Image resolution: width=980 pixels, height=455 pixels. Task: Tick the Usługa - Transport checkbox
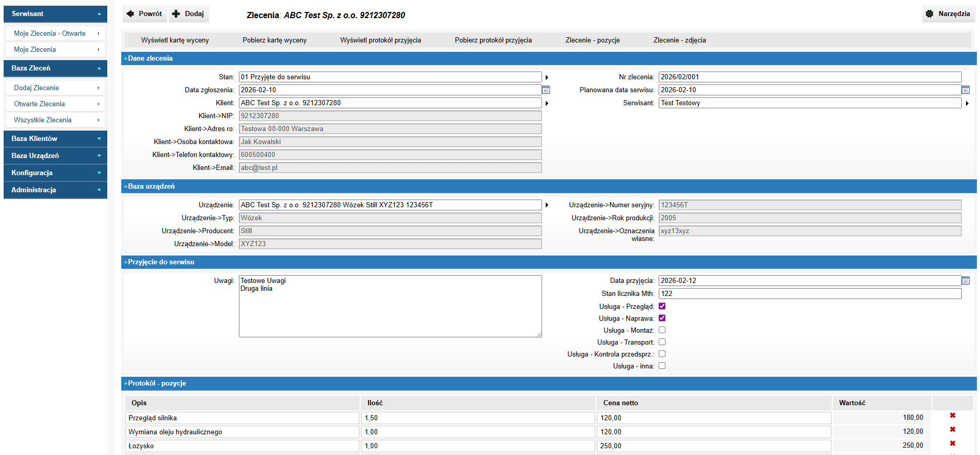(662, 342)
